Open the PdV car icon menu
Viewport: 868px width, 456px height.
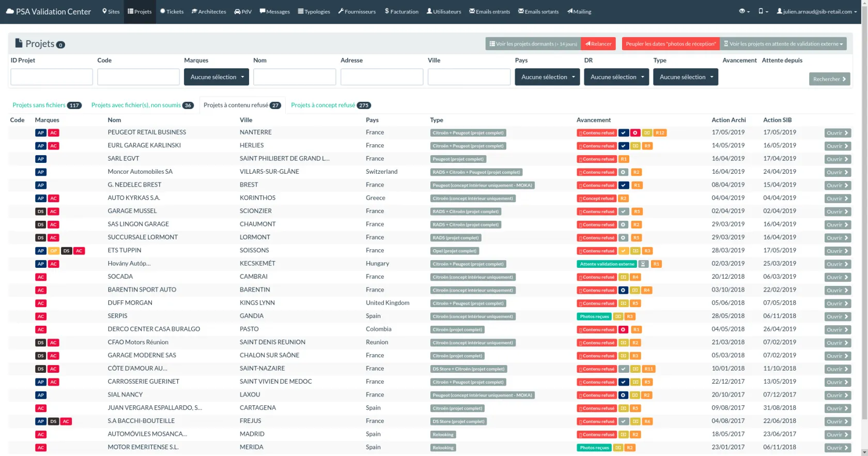point(242,11)
